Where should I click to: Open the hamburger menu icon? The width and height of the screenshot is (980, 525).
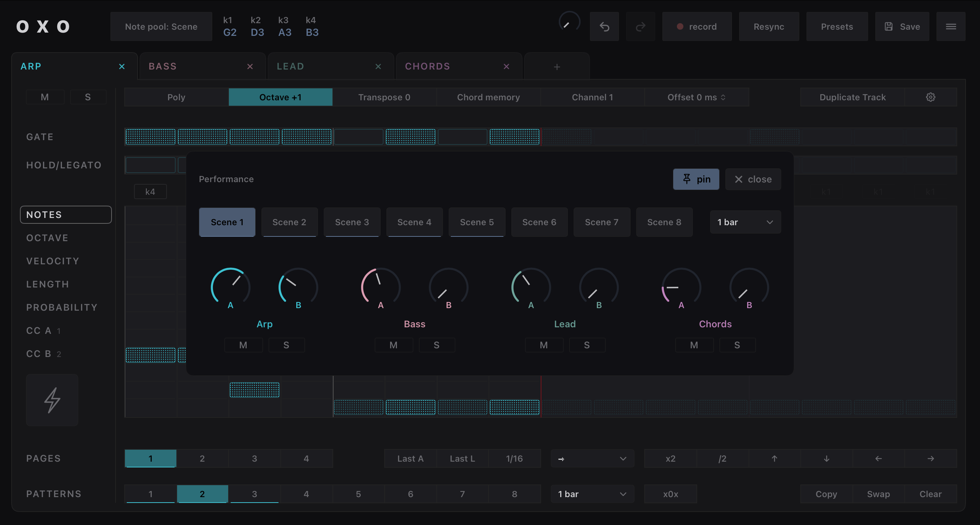[x=951, y=27]
